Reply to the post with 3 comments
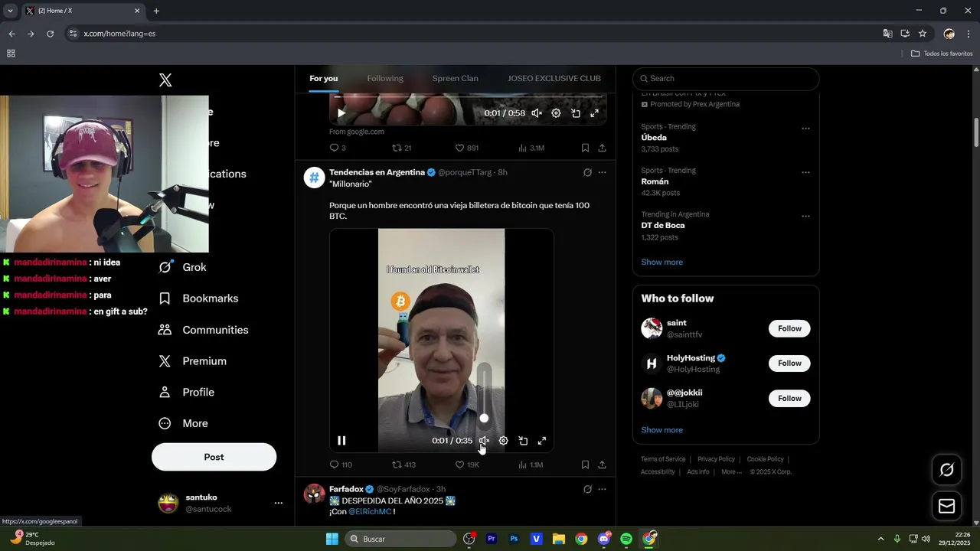This screenshot has width=980, height=551. (x=338, y=148)
